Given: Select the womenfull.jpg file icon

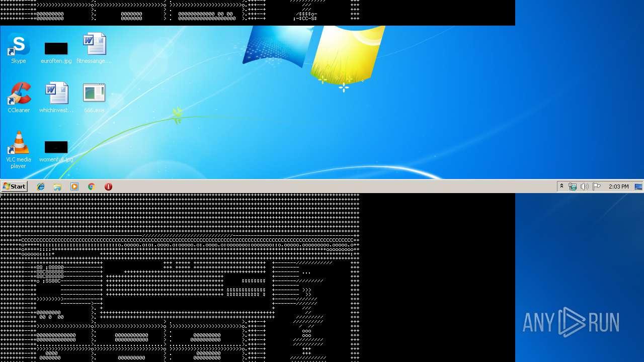Looking at the screenshot, I should pyautogui.click(x=56, y=151).
